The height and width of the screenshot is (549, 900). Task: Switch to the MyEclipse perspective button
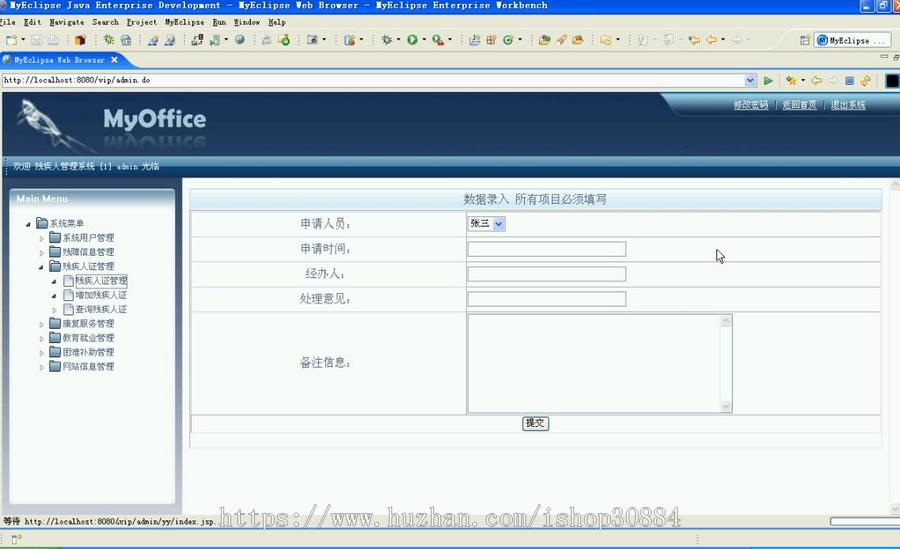[852, 40]
